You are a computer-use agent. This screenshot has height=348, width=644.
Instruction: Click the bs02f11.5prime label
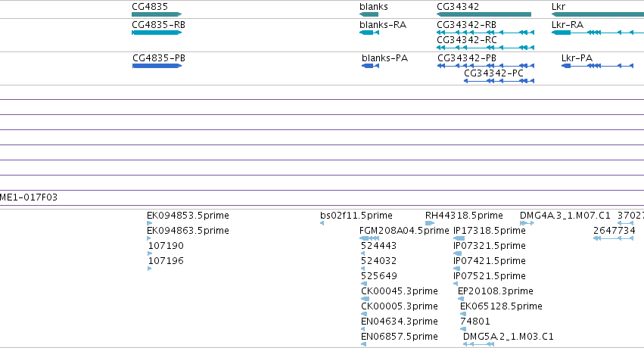click(x=356, y=216)
